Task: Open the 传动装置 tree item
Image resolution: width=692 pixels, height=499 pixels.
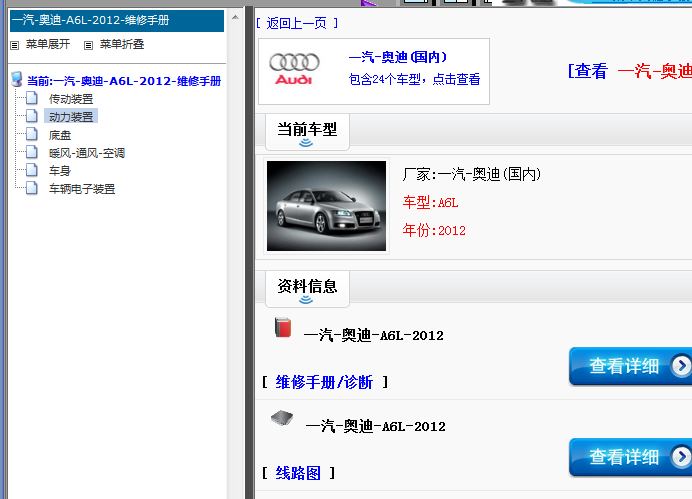Action: point(71,99)
